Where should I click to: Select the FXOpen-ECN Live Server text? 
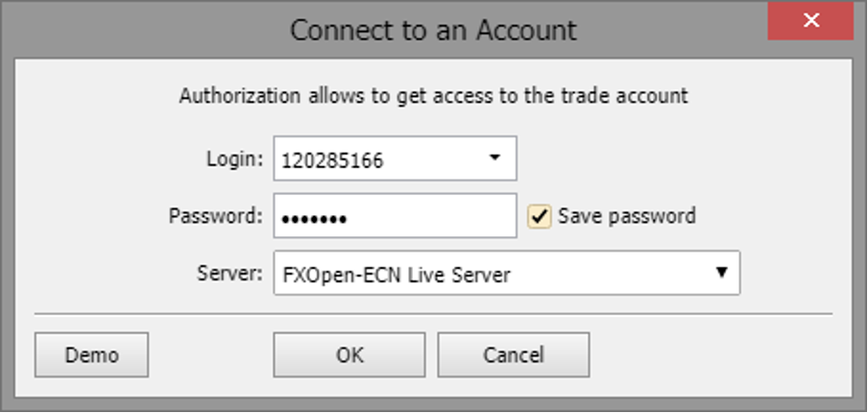[x=397, y=275]
